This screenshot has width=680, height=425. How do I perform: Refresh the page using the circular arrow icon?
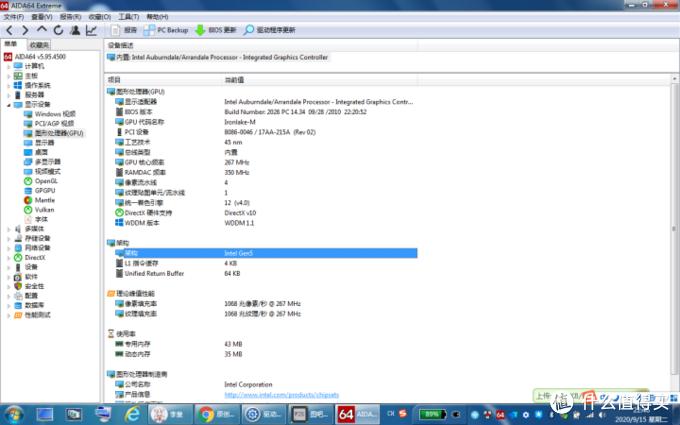coord(58,30)
